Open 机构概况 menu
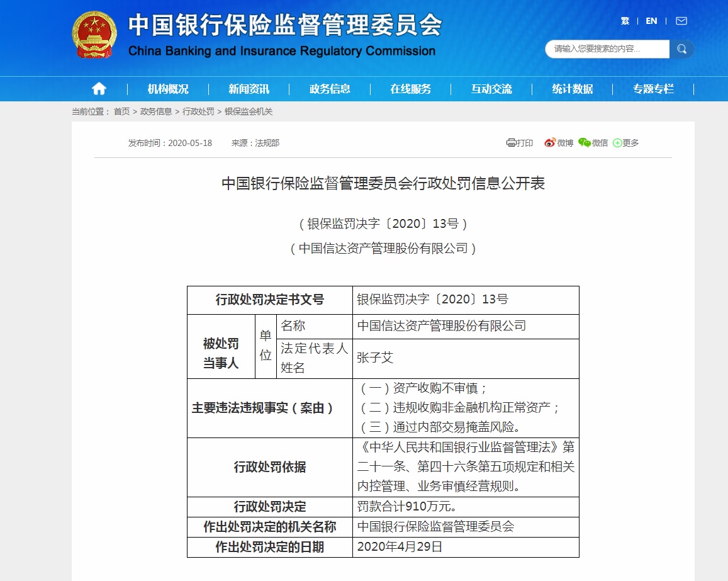The height and width of the screenshot is (581, 728). pyautogui.click(x=168, y=89)
